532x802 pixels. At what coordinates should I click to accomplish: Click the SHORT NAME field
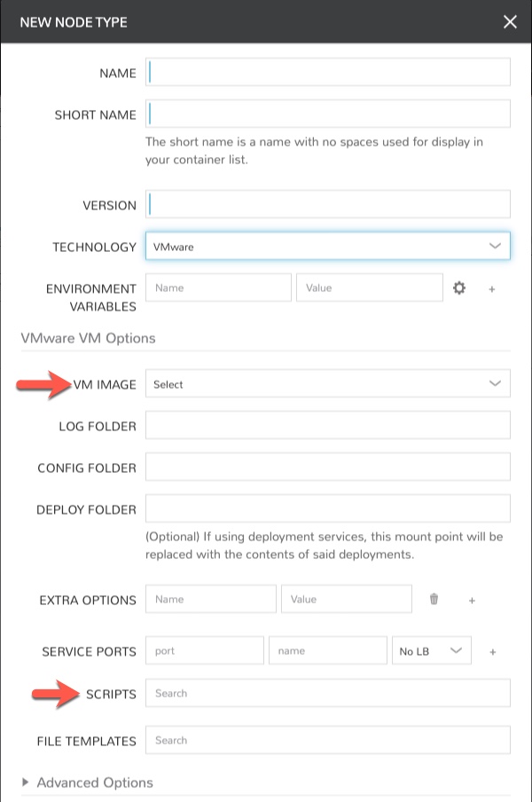[328, 114]
